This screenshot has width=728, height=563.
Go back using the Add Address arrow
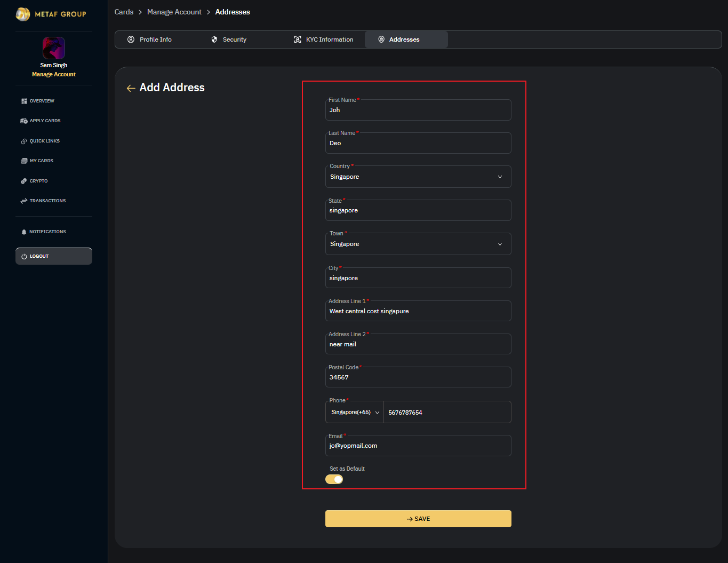point(131,88)
